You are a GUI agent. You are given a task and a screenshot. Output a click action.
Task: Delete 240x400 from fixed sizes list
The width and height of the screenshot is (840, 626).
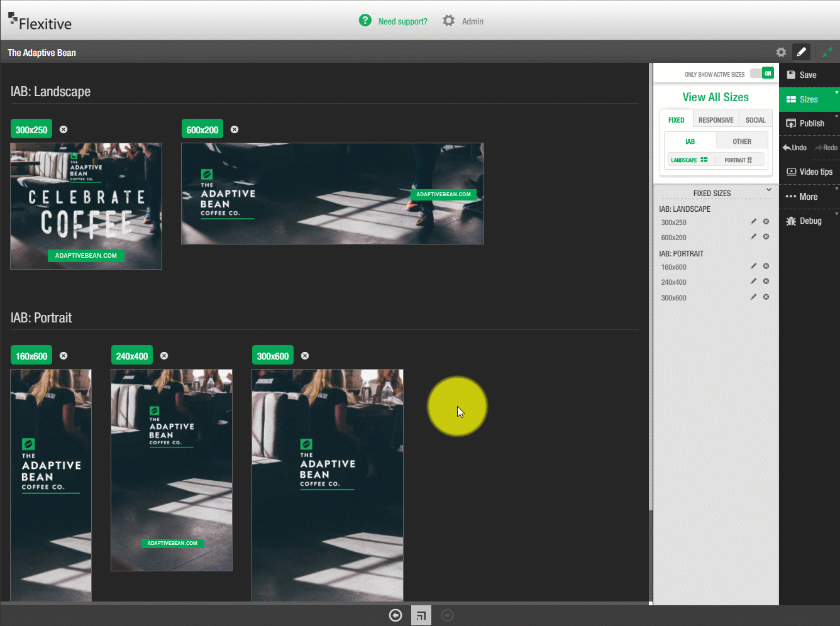point(766,281)
